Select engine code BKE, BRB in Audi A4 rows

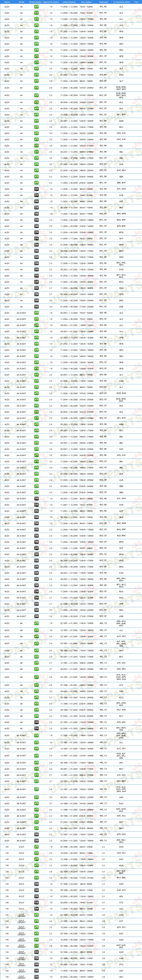pos(121,214)
